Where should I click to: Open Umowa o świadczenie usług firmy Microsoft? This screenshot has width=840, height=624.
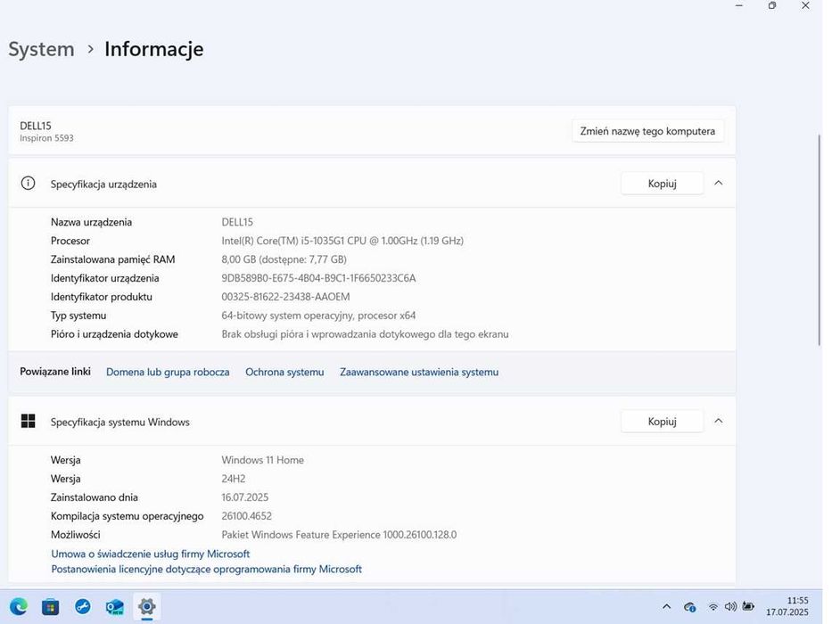point(151,554)
